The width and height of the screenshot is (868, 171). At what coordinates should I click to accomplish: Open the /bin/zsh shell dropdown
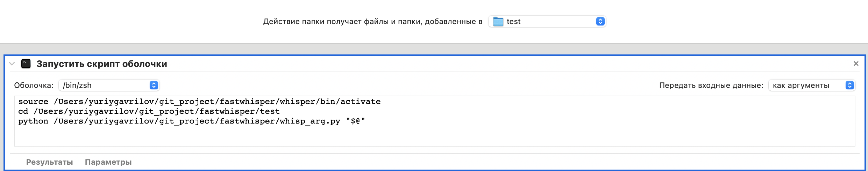pos(109,85)
